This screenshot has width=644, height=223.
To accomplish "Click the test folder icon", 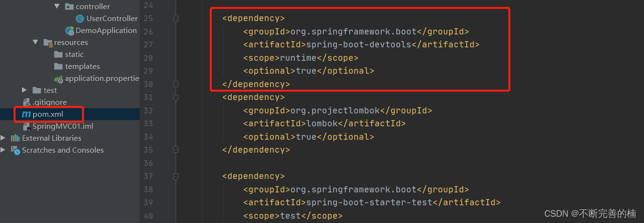I will click(37, 90).
